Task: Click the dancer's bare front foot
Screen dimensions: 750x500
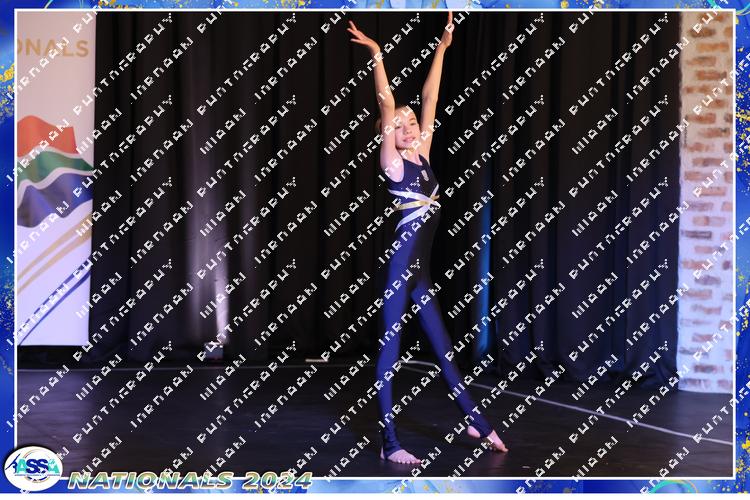Action: pos(402,456)
